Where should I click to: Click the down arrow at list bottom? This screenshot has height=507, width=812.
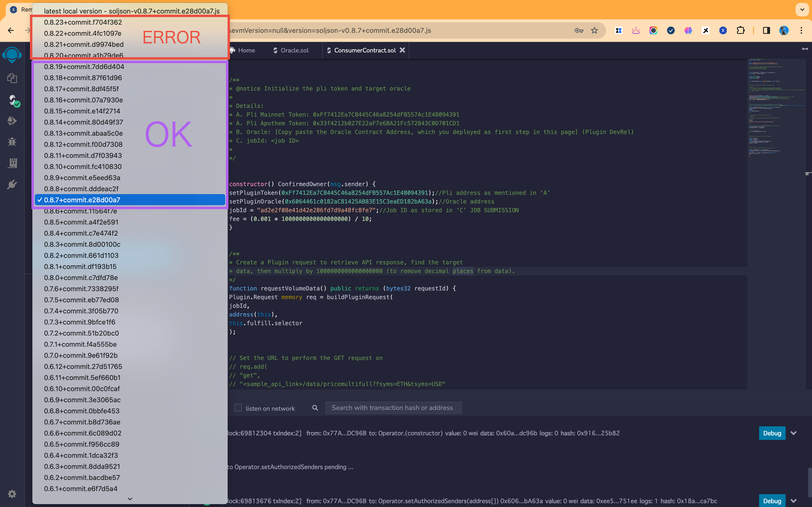[x=130, y=499]
